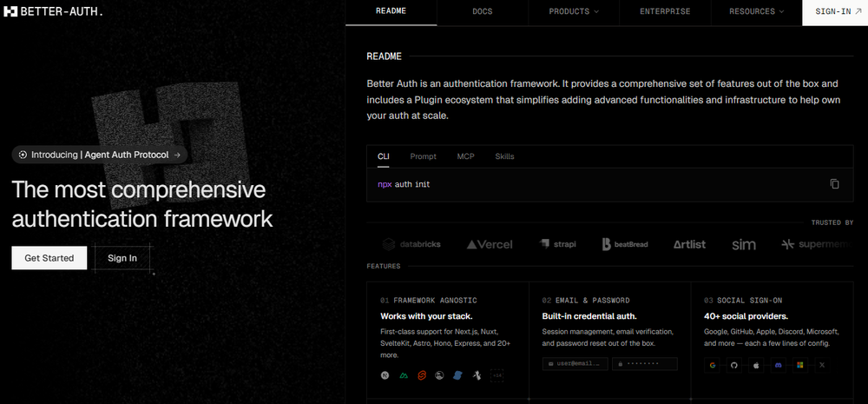Switch to the Prompt tab

[423, 157]
